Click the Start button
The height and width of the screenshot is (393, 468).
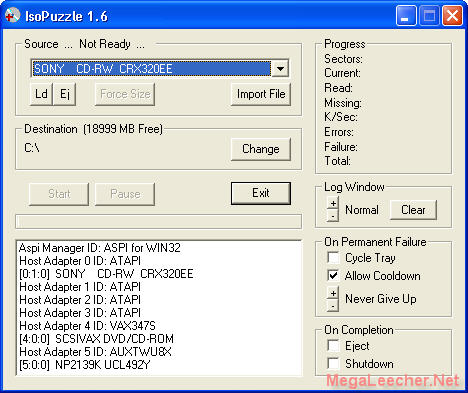(59, 194)
